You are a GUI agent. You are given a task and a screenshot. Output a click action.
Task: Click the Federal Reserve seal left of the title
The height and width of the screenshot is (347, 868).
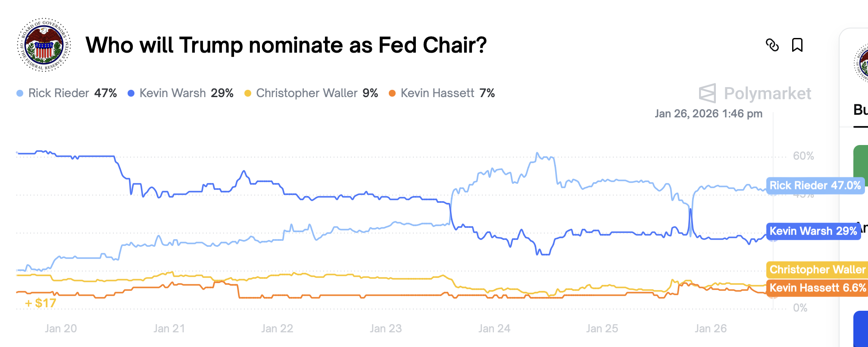pos(44,44)
